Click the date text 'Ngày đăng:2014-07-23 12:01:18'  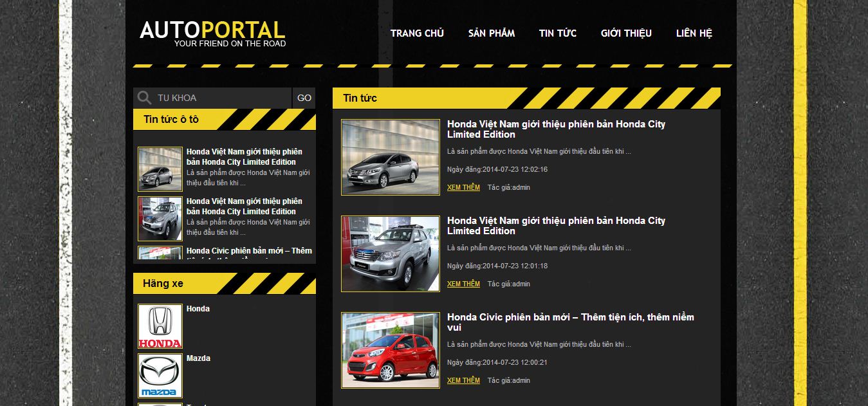[x=497, y=266]
